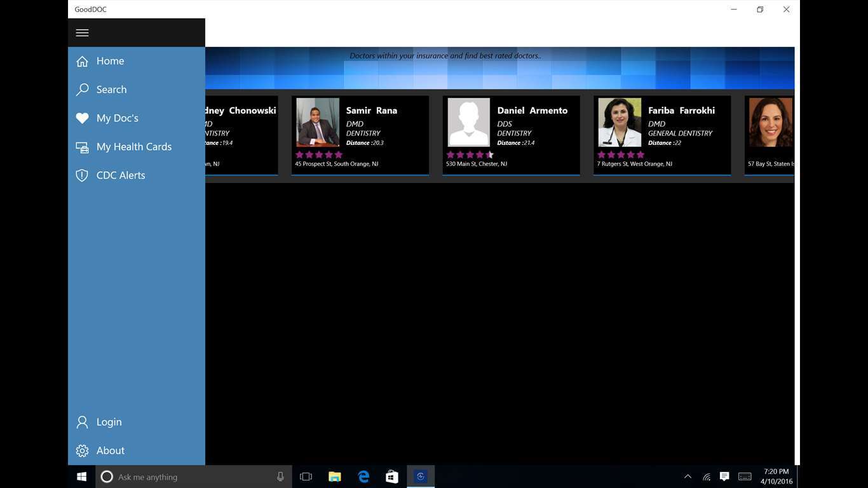Select CDC Alerts label in sidebar
Screen dimensions: 868x488
pyautogui.click(x=121, y=175)
